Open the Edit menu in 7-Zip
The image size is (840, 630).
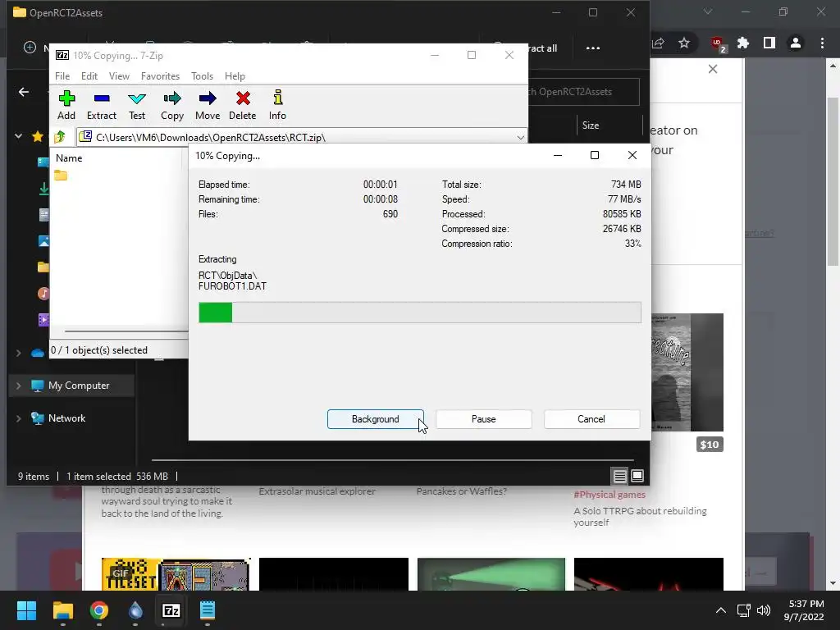pos(89,76)
